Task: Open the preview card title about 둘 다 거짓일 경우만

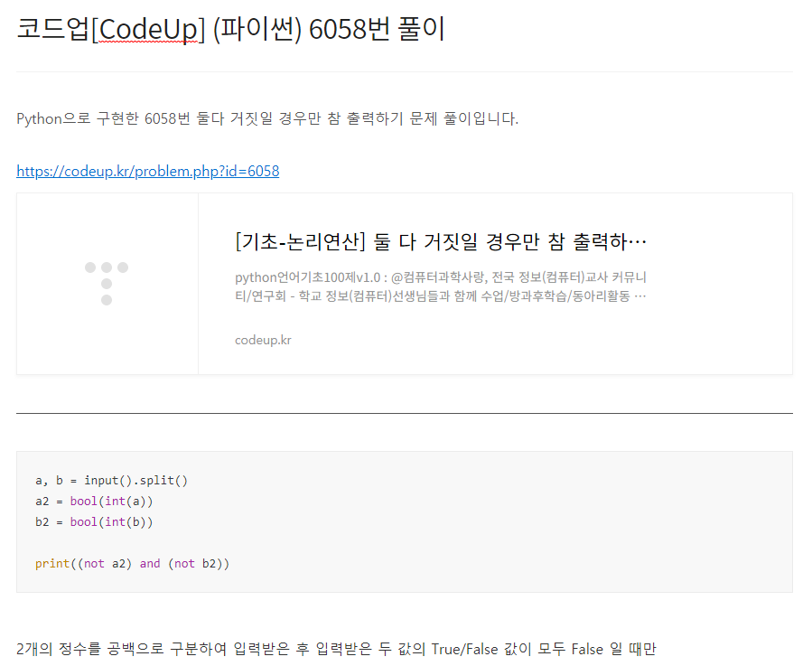Action: click(x=441, y=241)
